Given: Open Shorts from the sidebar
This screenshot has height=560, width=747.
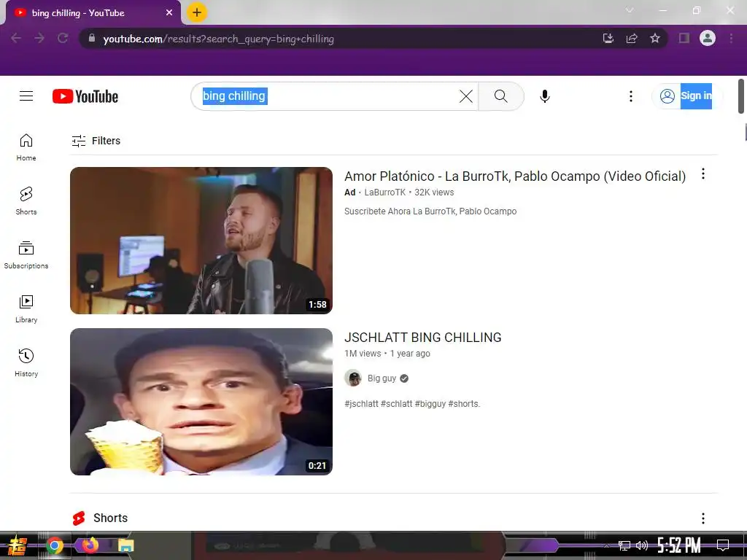Looking at the screenshot, I should (x=26, y=201).
